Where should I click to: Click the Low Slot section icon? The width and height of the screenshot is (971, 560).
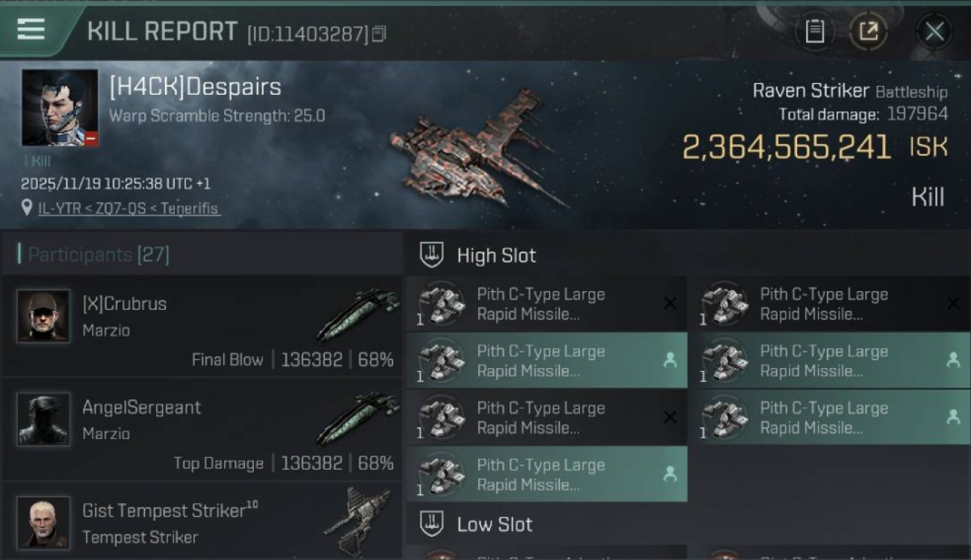431,524
